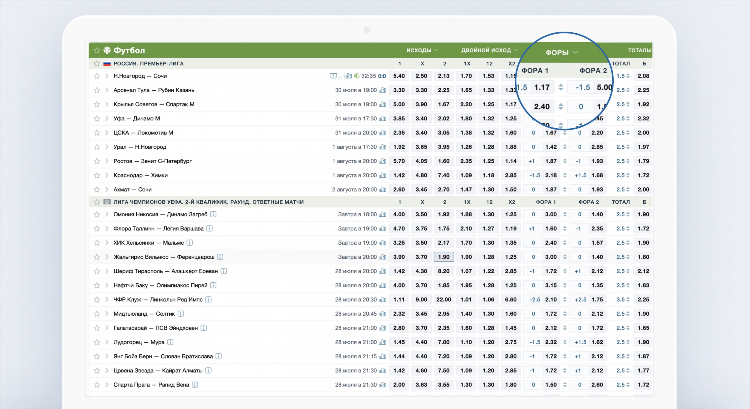The height and width of the screenshot is (409, 750).
Task: Adjust total stepper in Лудогорец — Мура row
Action: click(x=628, y=342)
